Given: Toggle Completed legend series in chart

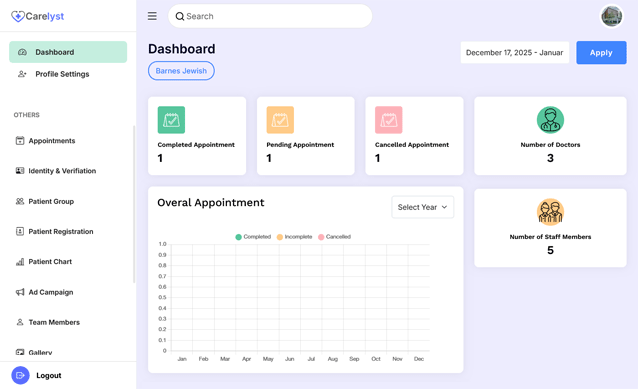Looking at the screenshot, I should 253,237.
